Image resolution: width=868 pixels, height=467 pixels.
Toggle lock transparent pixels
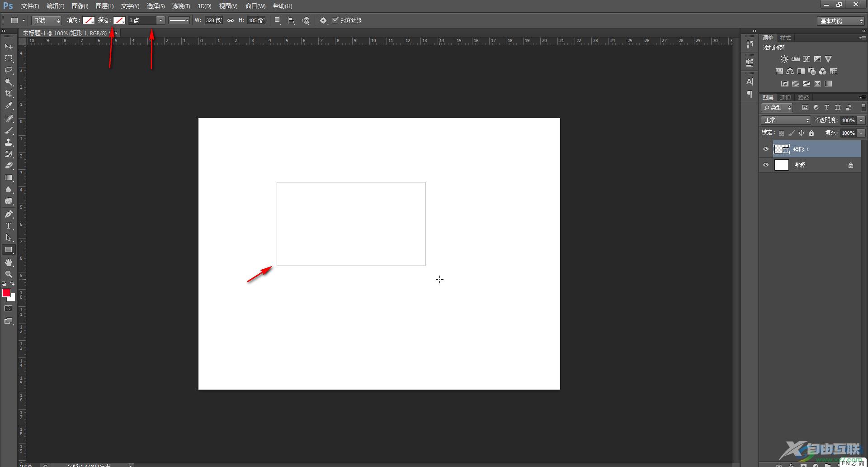click(781, 133)
